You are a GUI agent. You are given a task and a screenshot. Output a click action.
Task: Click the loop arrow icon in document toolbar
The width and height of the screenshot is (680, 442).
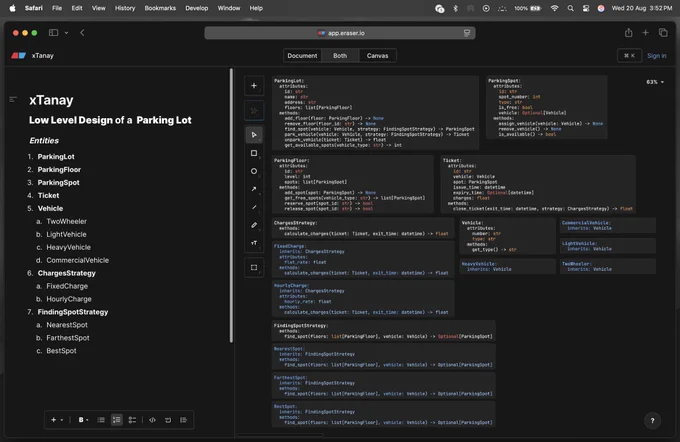[168, 420]
